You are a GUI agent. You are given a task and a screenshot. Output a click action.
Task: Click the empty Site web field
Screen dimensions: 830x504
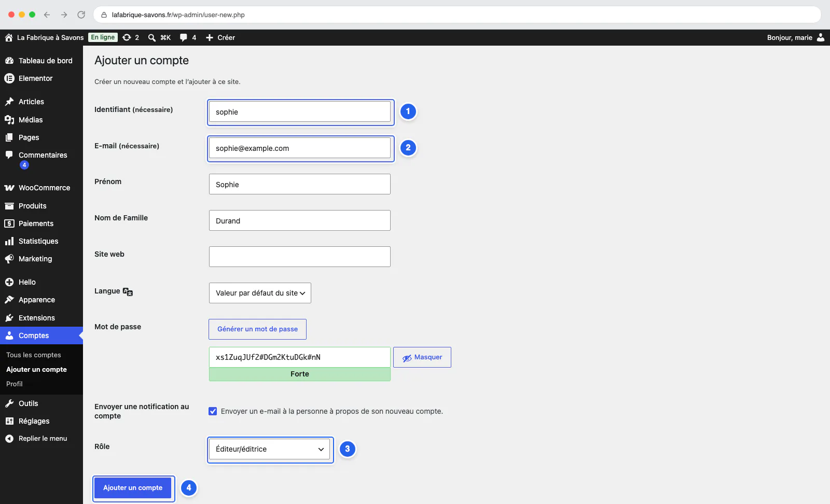[300, 257]
